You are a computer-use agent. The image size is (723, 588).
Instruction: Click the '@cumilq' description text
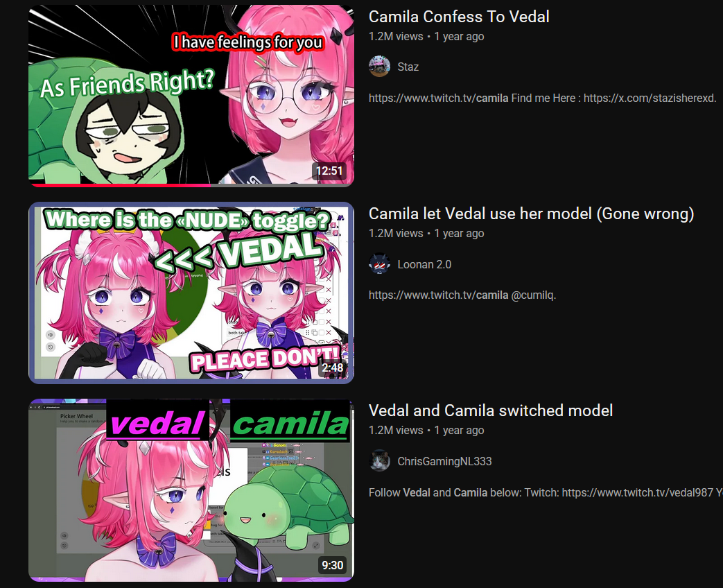click(x=534, y=295)
